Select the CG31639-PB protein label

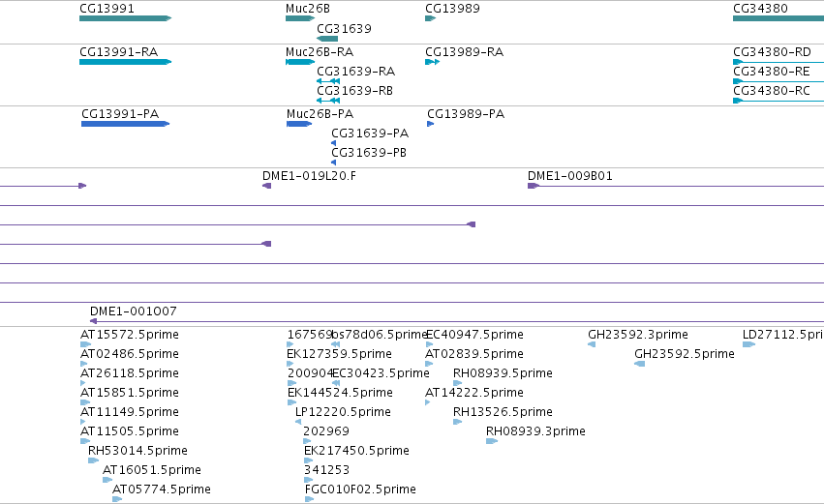coord(369,153)
